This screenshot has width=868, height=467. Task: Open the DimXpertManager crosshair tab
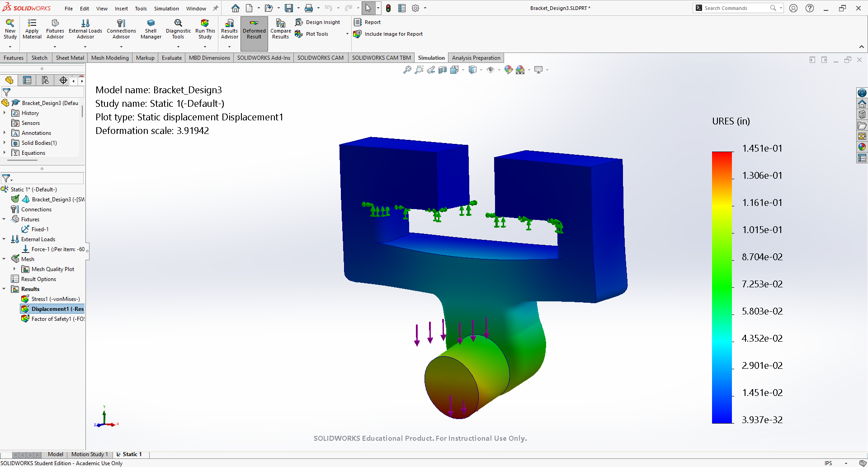[x=63, y=81]
